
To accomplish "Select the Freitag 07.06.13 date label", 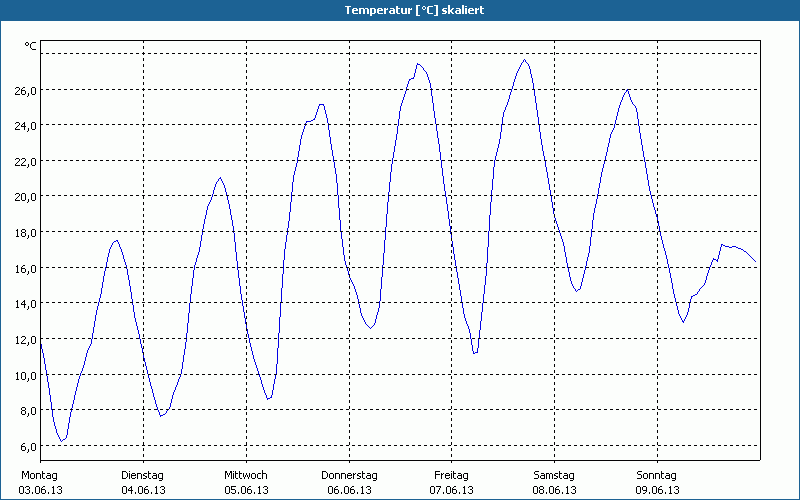I will click(452, 483).
